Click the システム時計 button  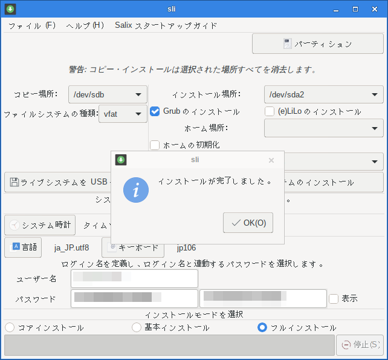(x=40, y=225)
